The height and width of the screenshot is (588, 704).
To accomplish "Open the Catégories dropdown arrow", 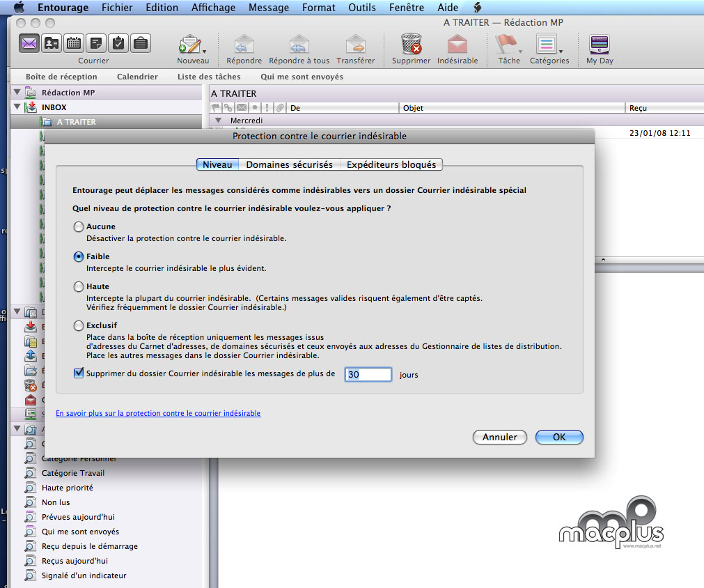I will [561, 52].
